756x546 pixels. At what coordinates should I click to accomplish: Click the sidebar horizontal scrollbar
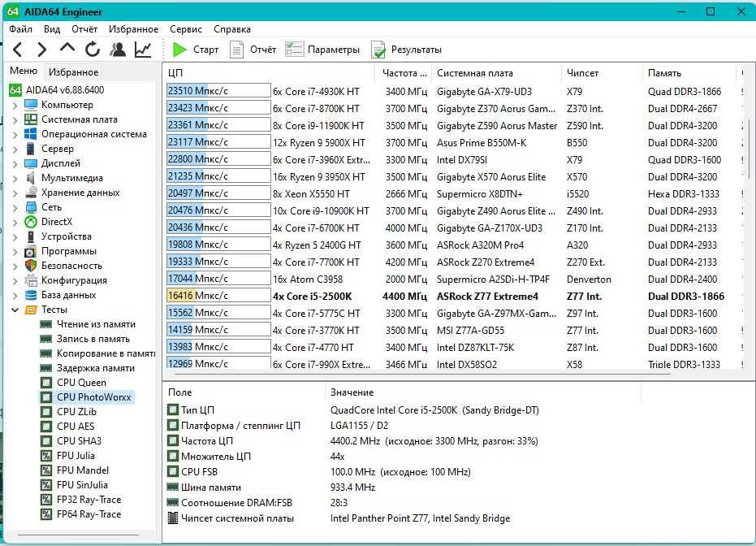(x=78, y=535)
